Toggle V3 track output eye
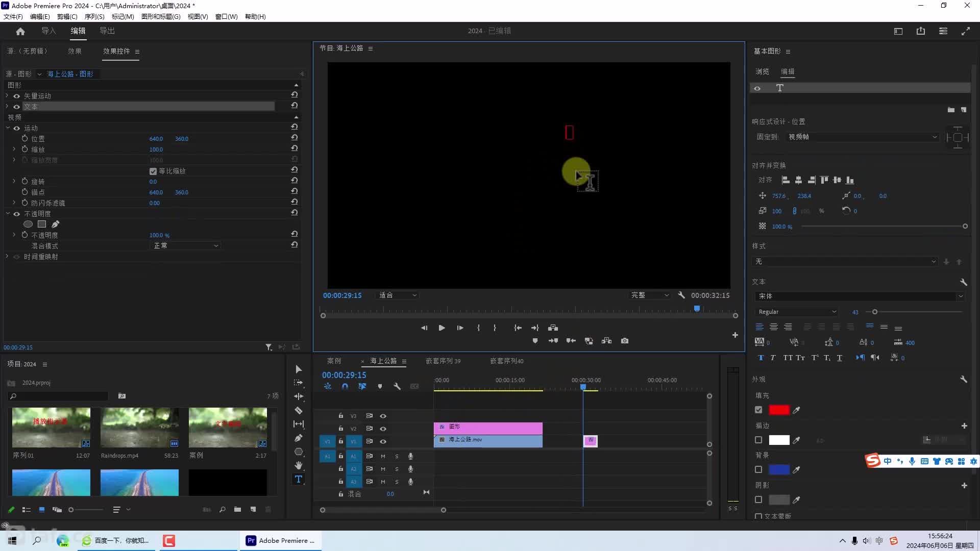The image size is (980, 551). pos(383,416)
